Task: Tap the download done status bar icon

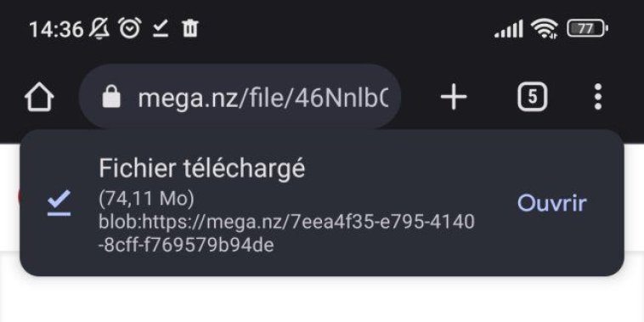Action: [x=161, y=29]
